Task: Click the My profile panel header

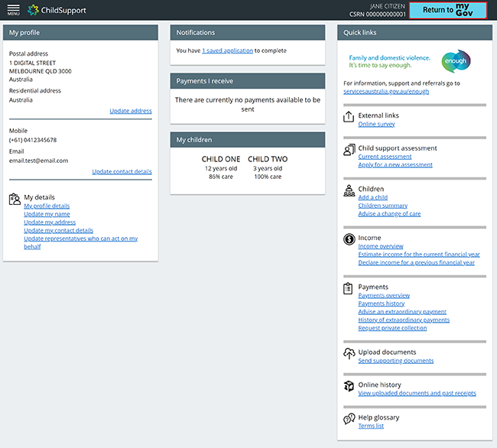Action: 80,33
